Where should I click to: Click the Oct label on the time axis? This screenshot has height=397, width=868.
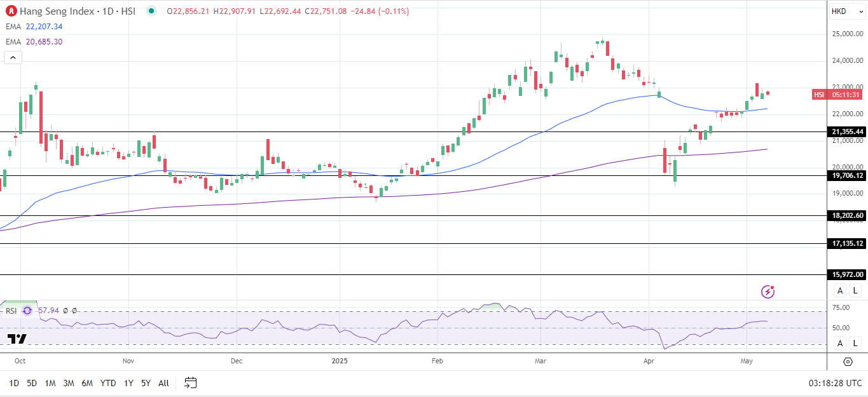click(x=20, y=361)
